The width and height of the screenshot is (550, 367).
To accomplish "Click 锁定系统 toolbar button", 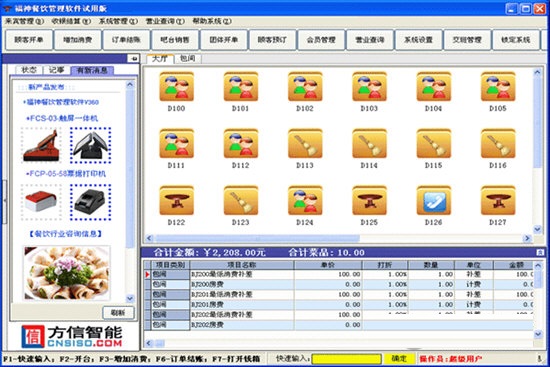I will click(x=516, y=40).
